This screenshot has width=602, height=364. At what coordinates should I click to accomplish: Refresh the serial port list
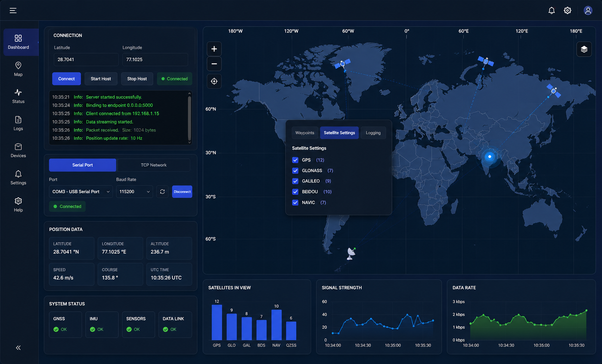coord(162,192)
